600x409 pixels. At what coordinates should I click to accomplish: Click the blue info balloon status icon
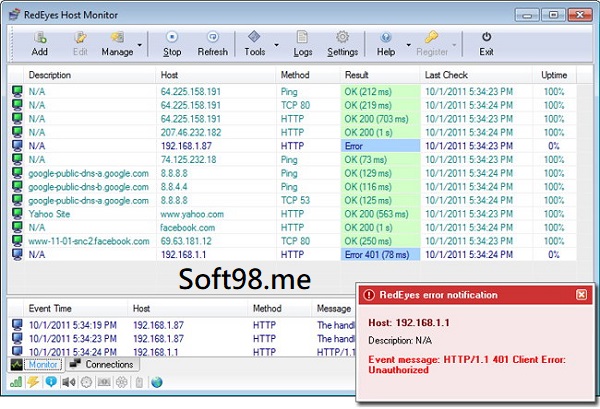[51, 382]
